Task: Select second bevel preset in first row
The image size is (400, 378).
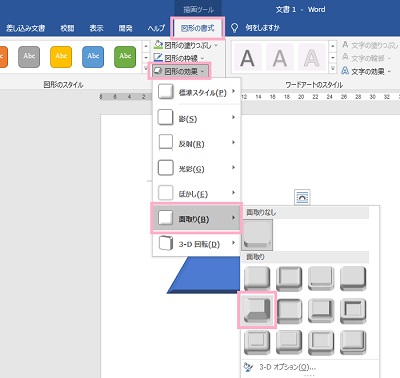Action: (289, 279)
